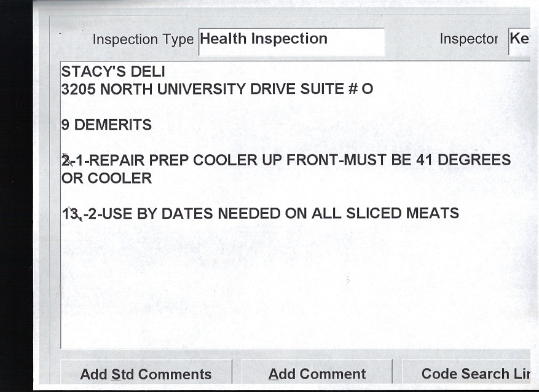This screenshot has width=539, height=392.
Task: Click the Inspection Type label
Action: point(143,40)
